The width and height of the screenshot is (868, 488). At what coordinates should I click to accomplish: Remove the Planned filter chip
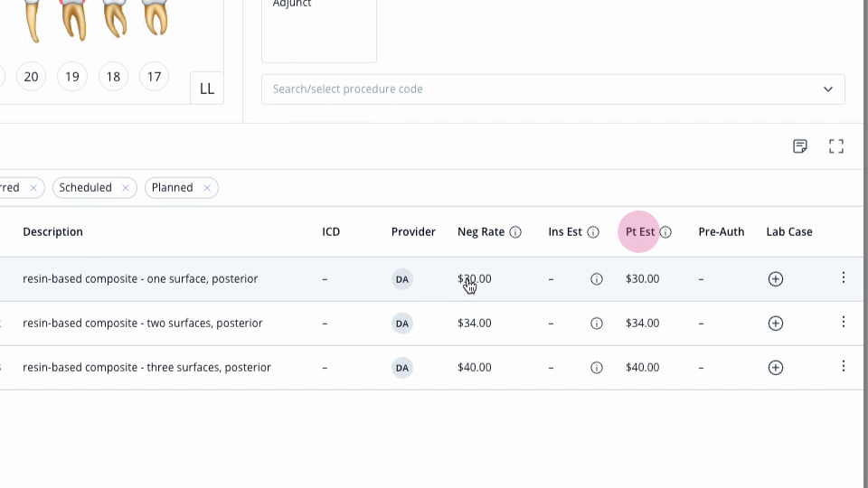click(x=207, y=188)
